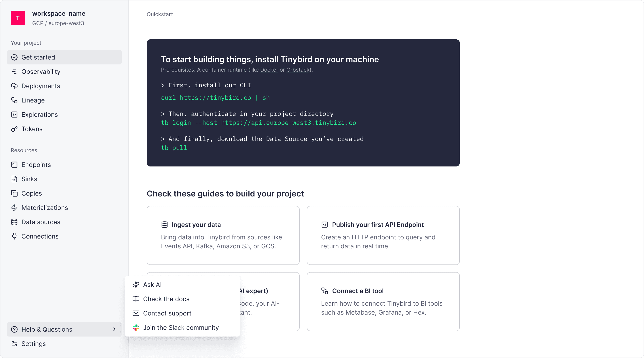
Task: Select the Sinks icon under Resources
Action: [14, 179]
